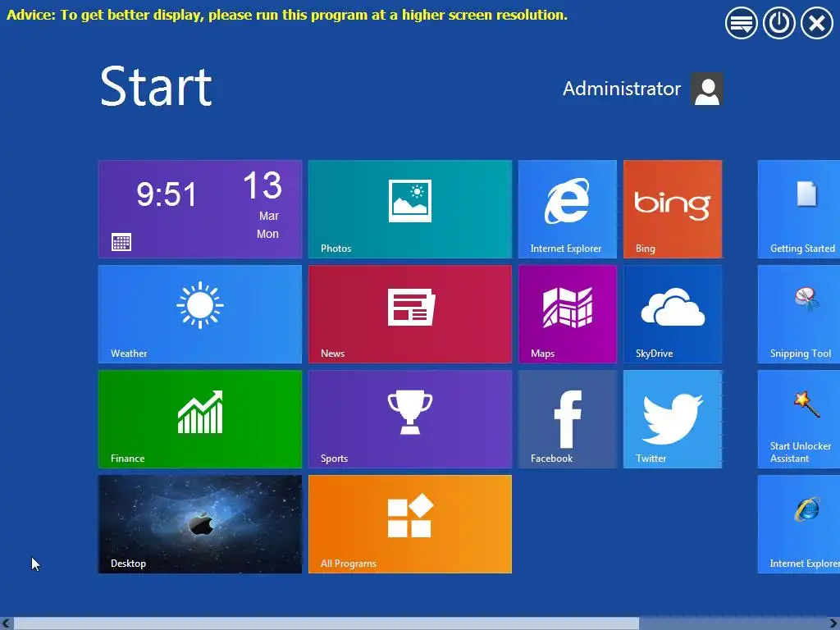
Task: Click the scrollbar left arrow
Action: click(x=6, y=623)
